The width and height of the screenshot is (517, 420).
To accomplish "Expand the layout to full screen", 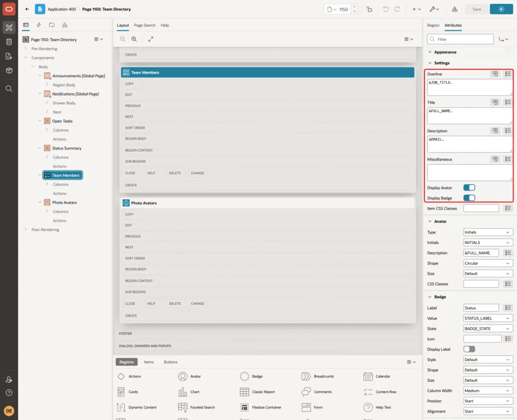I will coord(150,39).
